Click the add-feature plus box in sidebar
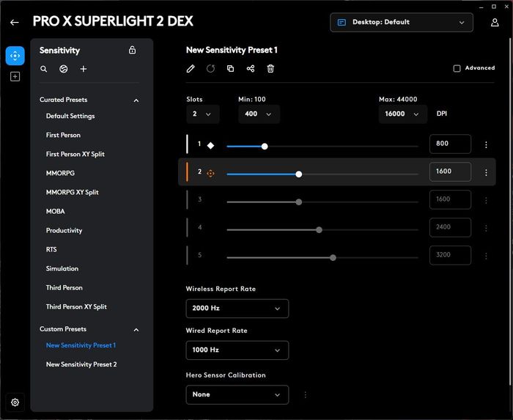 pyautogui.click(x=15, y=76)
